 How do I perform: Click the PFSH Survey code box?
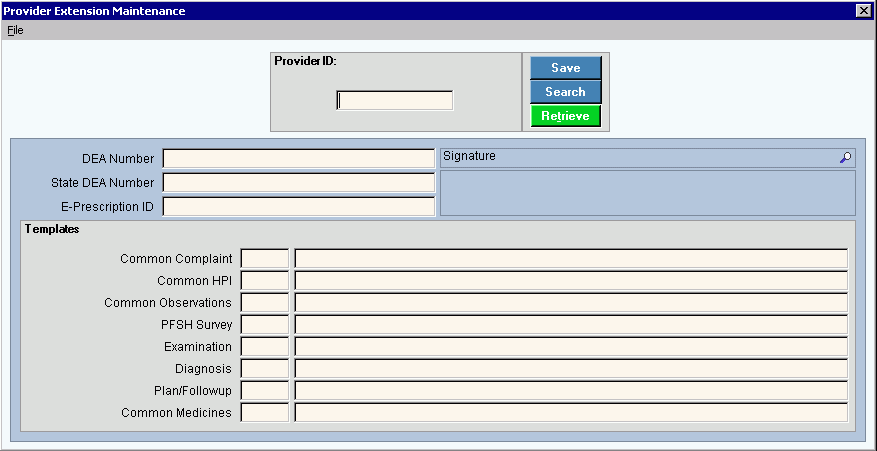tap(264, 325)
